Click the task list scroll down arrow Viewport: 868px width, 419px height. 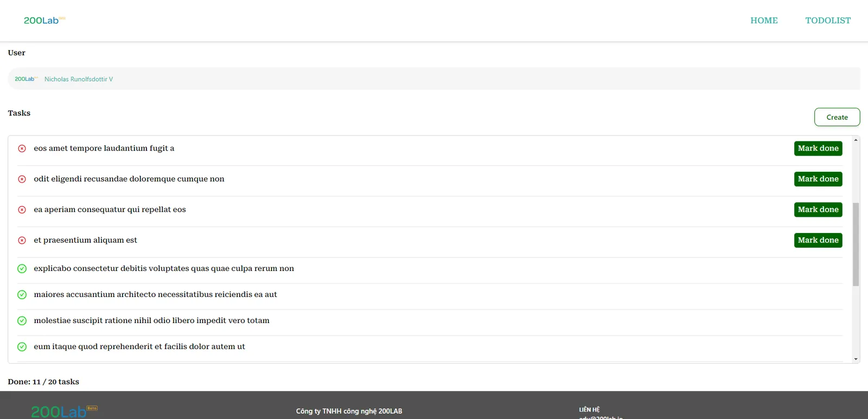(x=856, y=359)
